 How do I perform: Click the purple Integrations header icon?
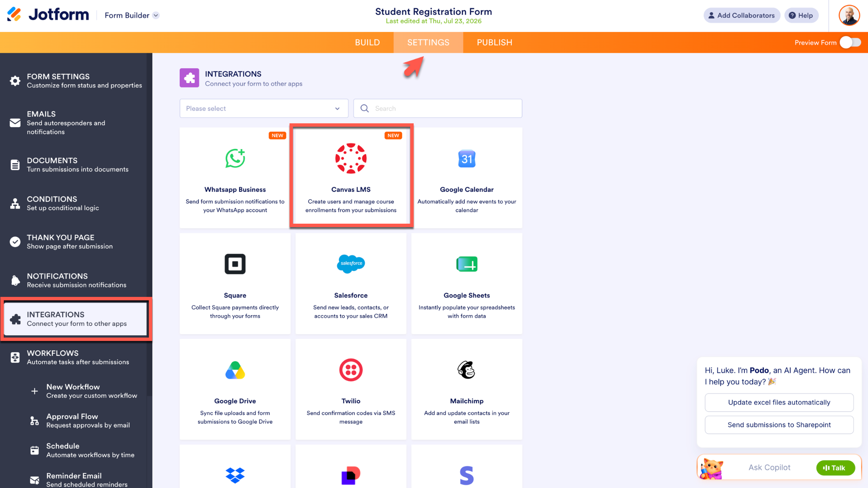(x=189, y=78)
